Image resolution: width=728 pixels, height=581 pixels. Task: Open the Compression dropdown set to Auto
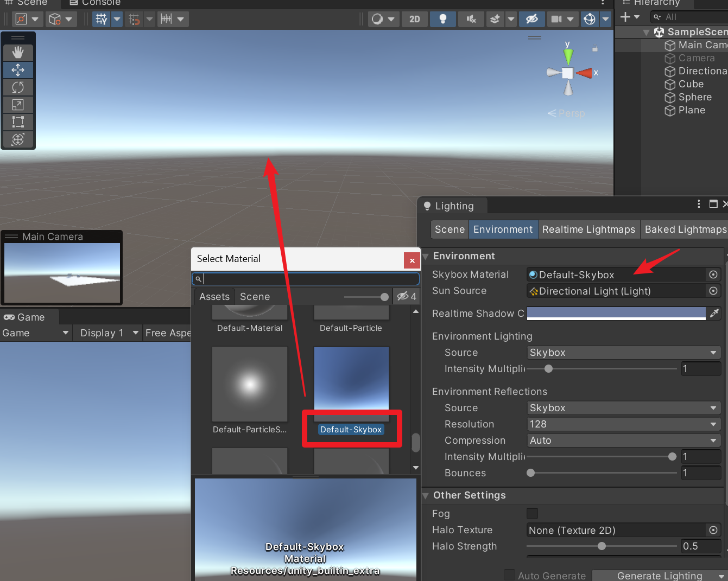623,440
